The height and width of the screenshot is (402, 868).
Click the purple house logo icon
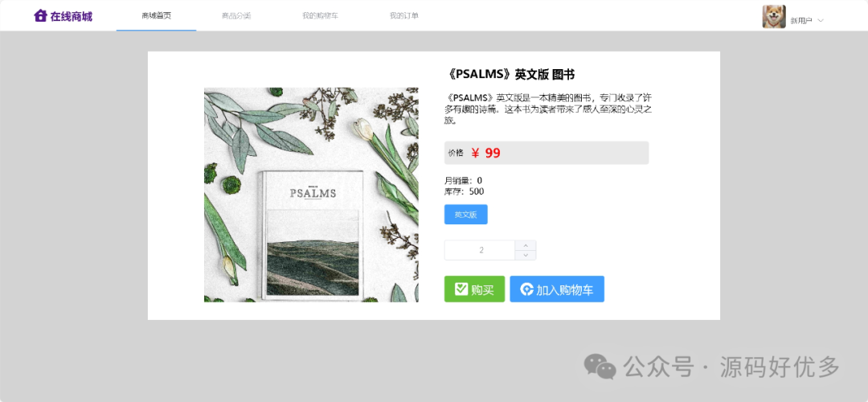coord(40,15)
